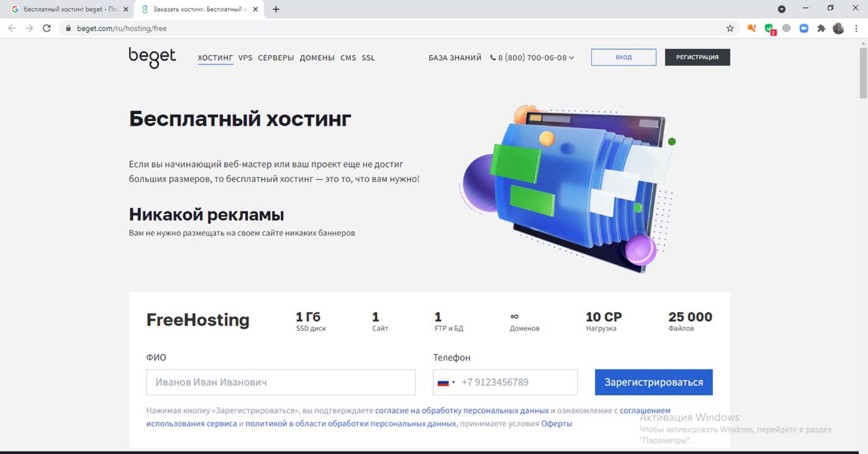Close the Google search tab
The image size is (868, 454).
[x=125, y=9]
